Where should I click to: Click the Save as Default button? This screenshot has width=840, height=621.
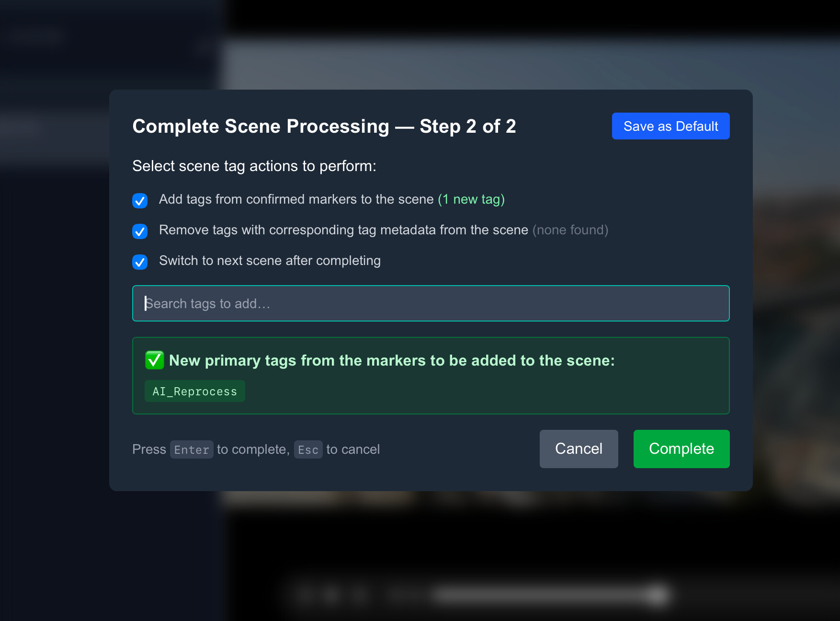670,126
